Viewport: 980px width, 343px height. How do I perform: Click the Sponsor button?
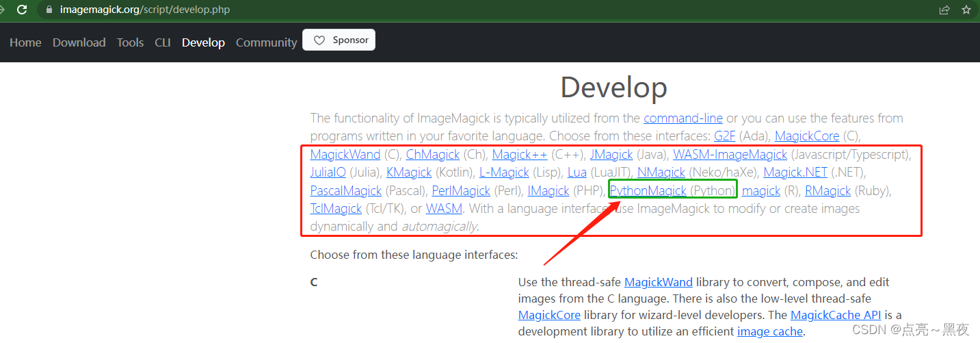pyautogui.click(x=339, y=40)
